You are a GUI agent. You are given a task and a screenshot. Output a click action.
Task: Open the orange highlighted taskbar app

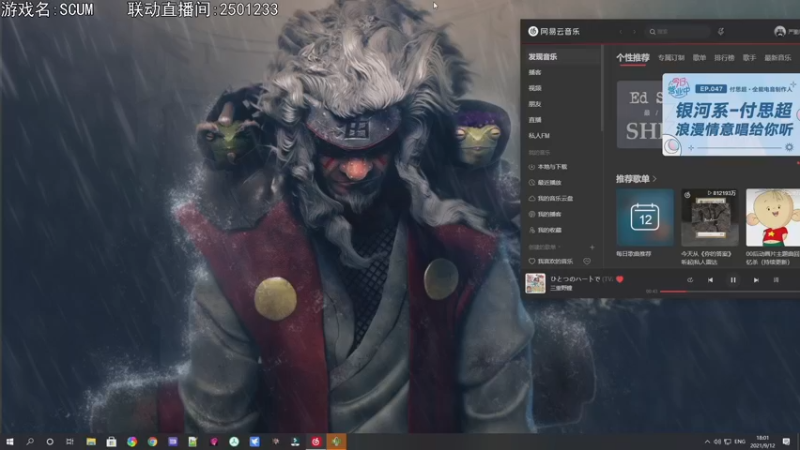coord(336,442)
